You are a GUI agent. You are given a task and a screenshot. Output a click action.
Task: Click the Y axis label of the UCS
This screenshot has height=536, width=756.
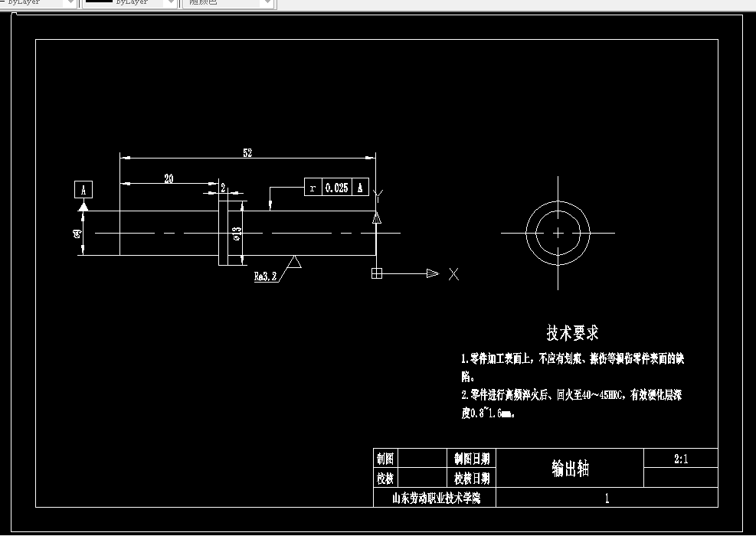point(378,196)
